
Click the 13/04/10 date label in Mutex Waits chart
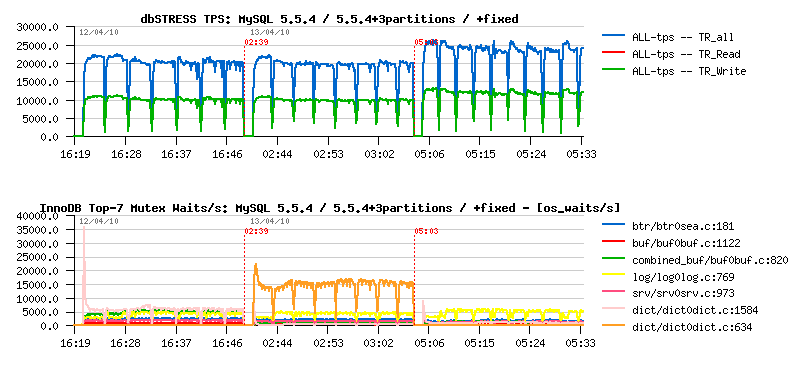(270, 221)
